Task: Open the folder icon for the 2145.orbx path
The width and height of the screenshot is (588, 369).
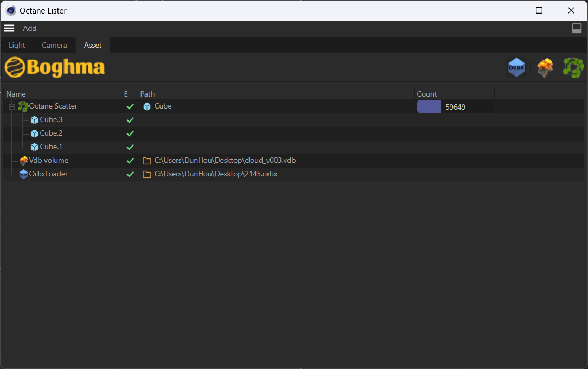Action: click(147, 174)
